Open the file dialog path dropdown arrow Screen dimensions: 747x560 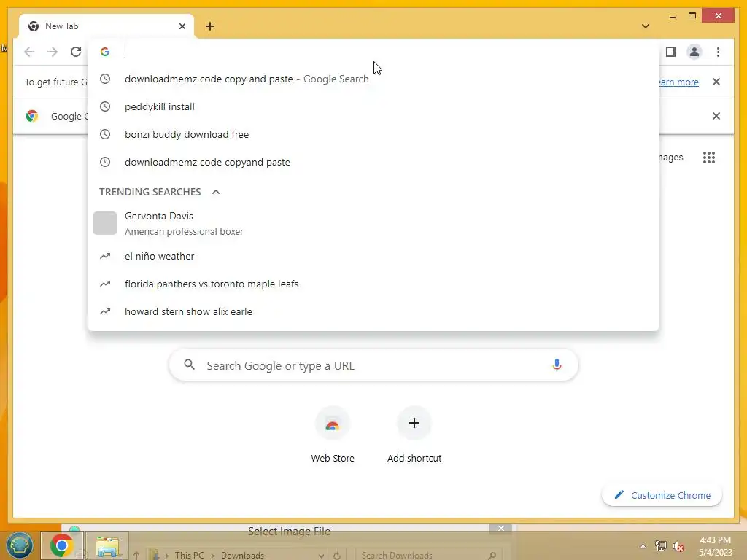(322, 555)
